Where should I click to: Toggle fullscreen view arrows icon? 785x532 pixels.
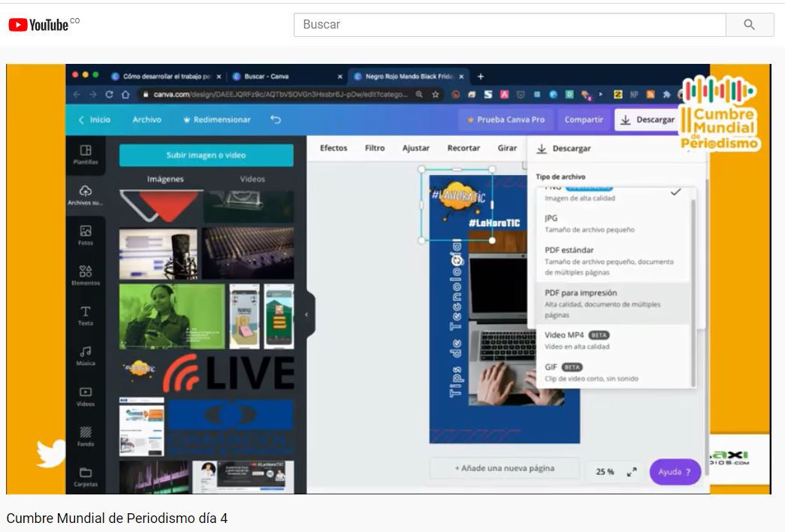pos(632,471)
